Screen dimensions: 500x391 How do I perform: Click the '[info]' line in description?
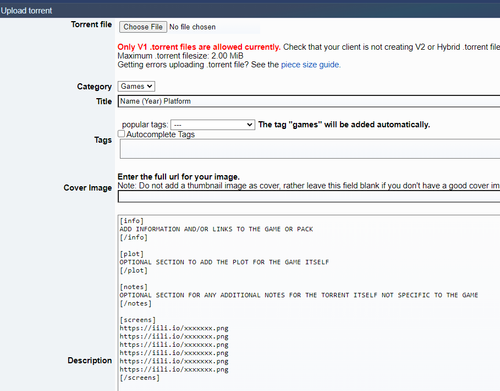pyautogui.click(x=132, y=221)
